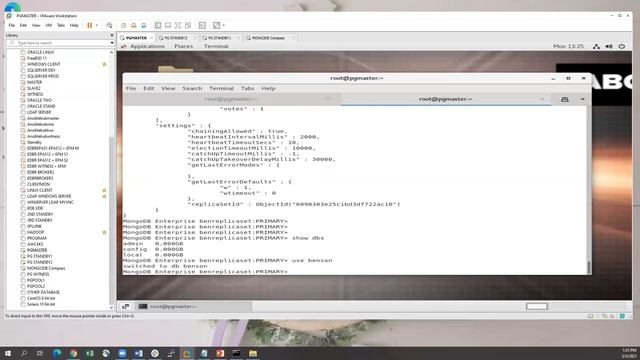640x360 pixels.
Task: Open the GNOME Places menu
Action: click(x=183, y=46)
